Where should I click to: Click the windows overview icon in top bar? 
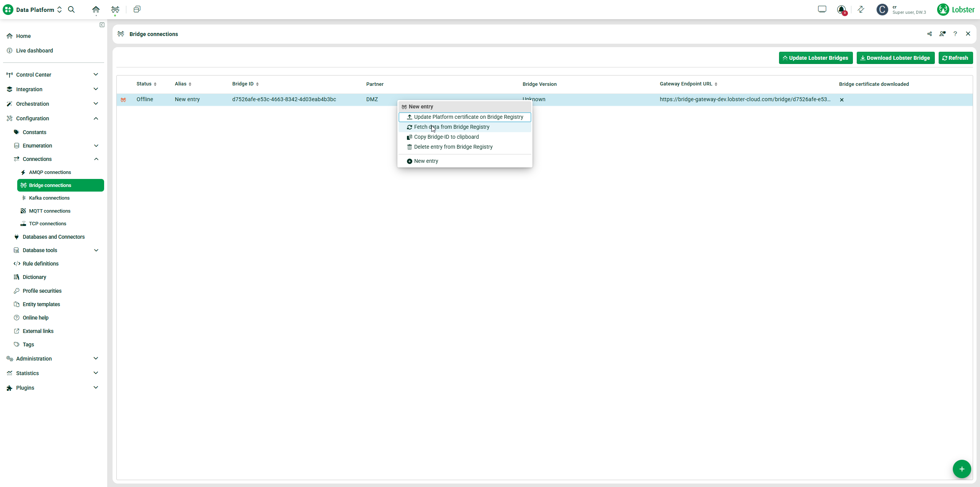click(x=137, y=10)
